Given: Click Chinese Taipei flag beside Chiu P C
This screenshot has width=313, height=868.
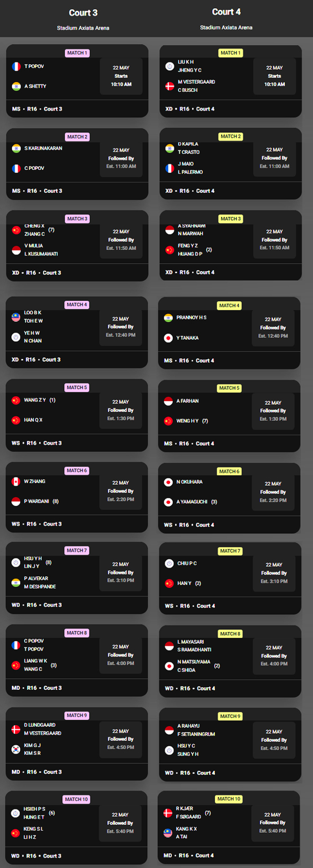Looking at the screenshot, I should [169, 563].
